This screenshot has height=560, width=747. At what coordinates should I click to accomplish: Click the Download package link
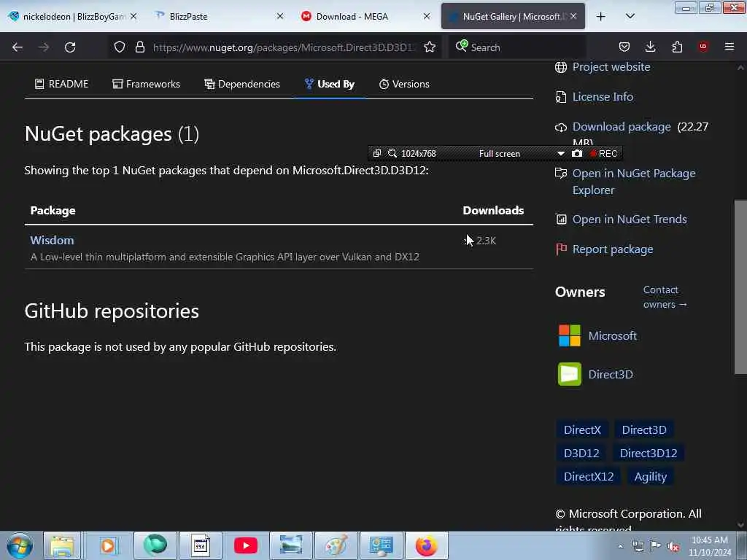pos(622,127)
